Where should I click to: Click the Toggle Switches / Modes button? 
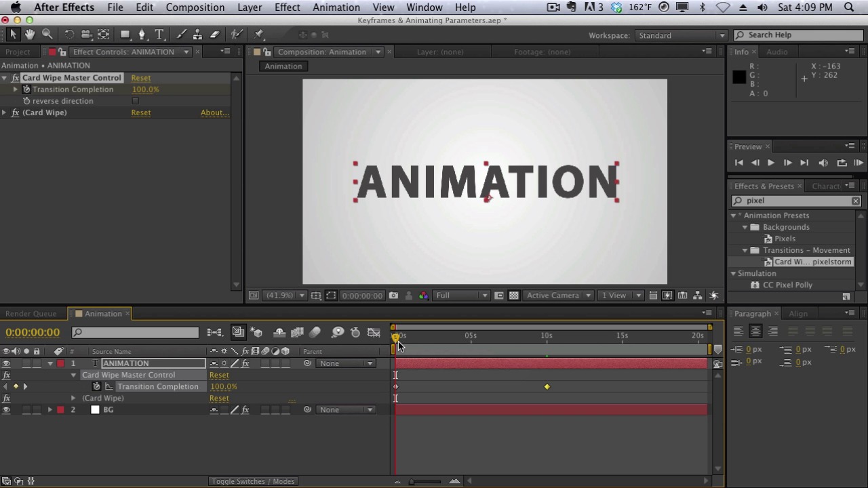(253, 481)
